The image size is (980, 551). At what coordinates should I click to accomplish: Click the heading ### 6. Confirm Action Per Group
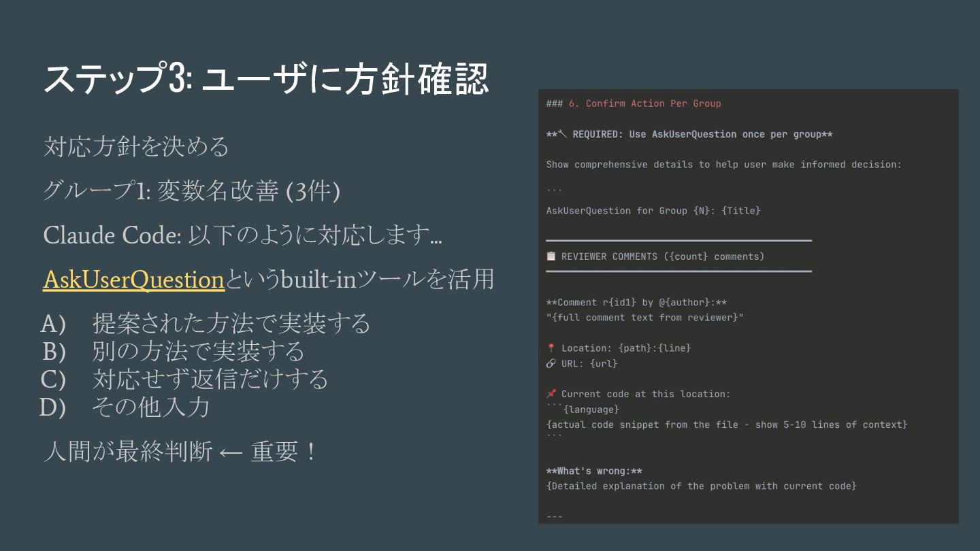[634, 103]
